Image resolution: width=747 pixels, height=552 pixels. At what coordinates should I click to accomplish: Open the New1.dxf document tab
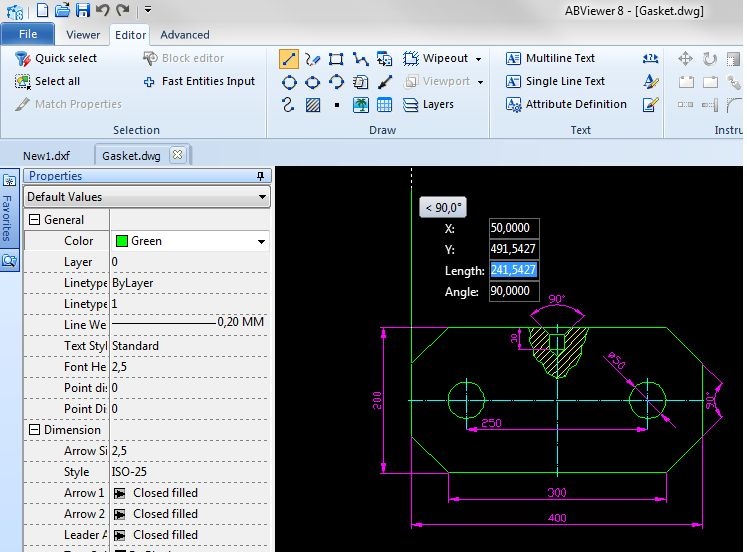pyautogui.click(x=47, y=156)
